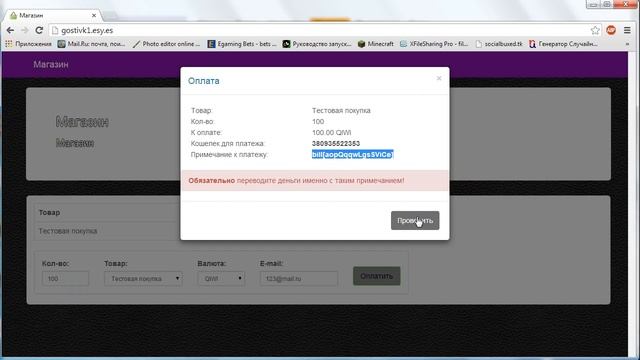
Task: Click the Кол-во quantity input field
Action: pyautogui.click(x=65, y=278)
